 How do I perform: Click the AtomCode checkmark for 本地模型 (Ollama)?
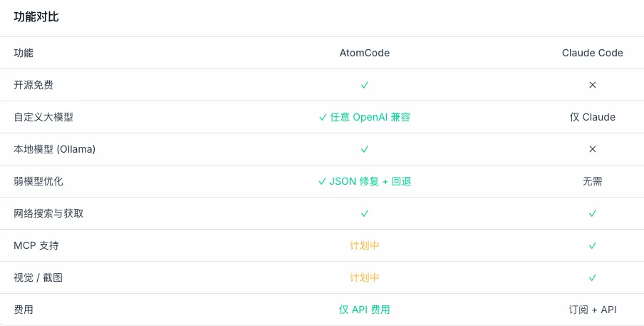pyautogui.click(x=364, y=149)
